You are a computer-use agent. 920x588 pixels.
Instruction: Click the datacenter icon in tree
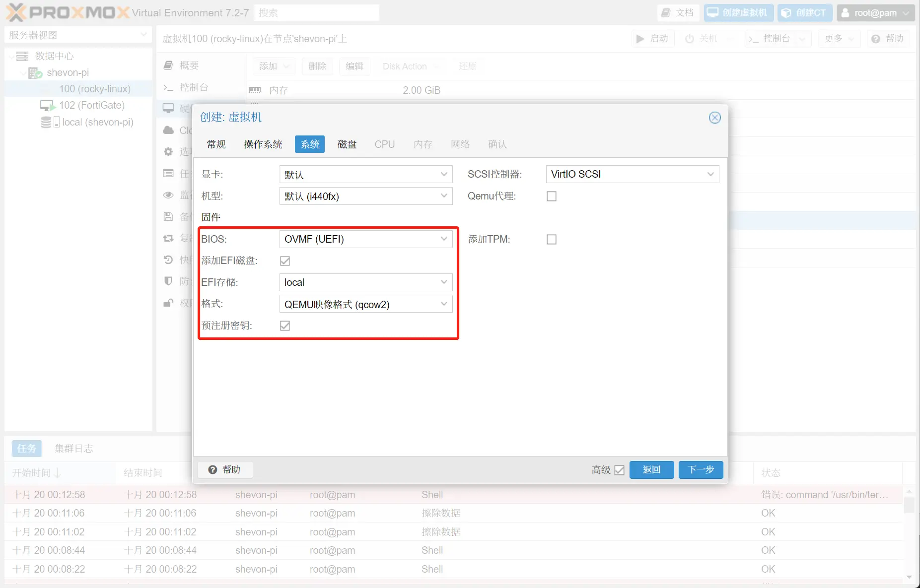click(x=22, y=56)
